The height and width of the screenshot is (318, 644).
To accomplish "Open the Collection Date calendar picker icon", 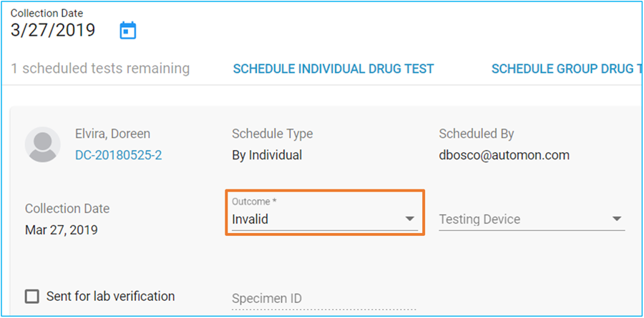I will click(x=128, y=30).
